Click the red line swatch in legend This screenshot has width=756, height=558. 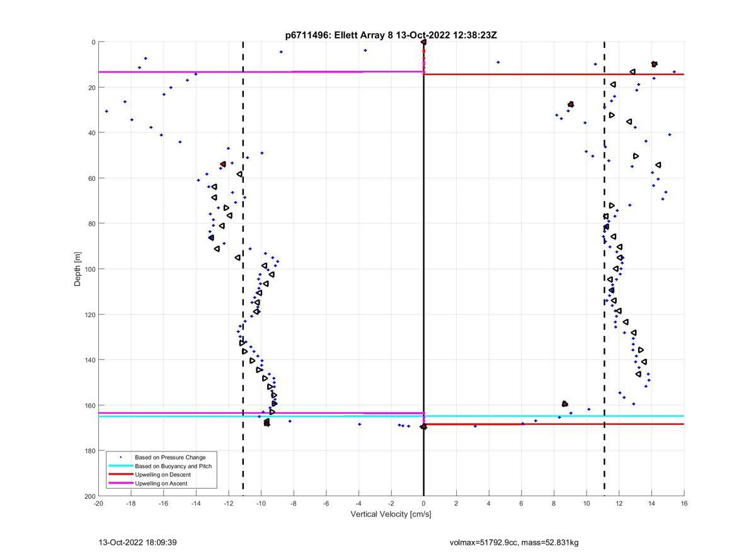[x=120, y=475]
